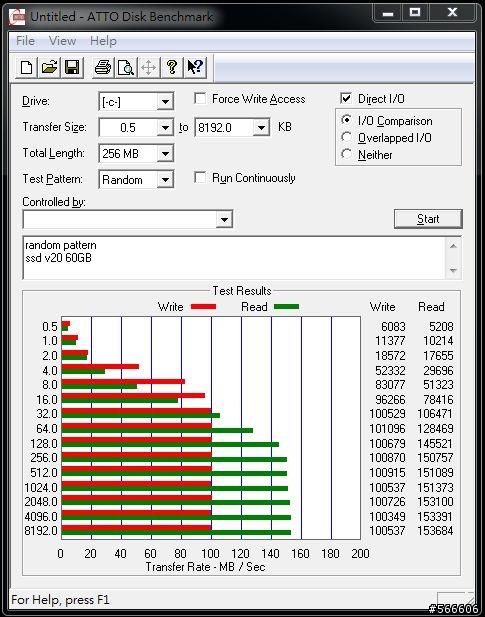The height and width of the screenshot is (617, 485).
Task: Expand the minimum Transfer Size 0.5 dropdown
Action: point(165,127)
